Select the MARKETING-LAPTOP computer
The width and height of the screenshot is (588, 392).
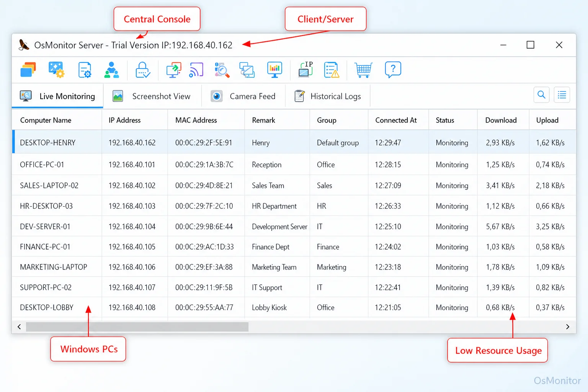click(54, 267)
